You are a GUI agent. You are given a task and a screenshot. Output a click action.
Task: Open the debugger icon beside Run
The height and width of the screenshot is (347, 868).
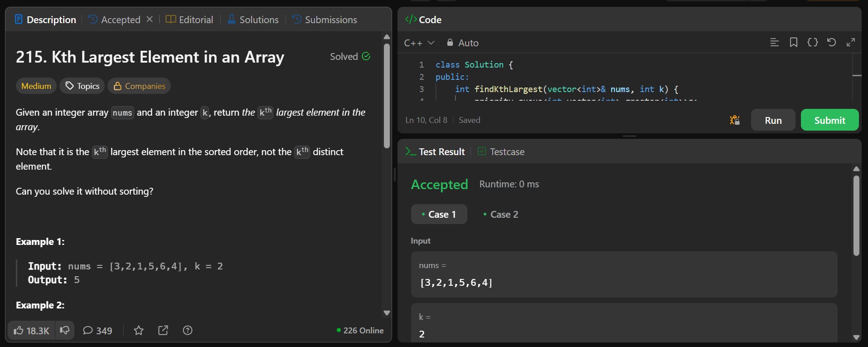735,120
